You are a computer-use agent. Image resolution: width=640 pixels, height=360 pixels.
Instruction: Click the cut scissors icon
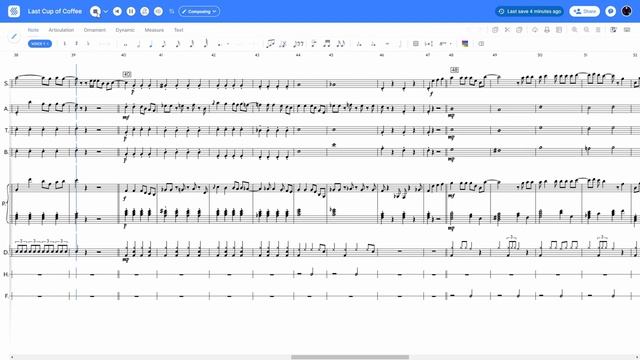click(507, 30)
